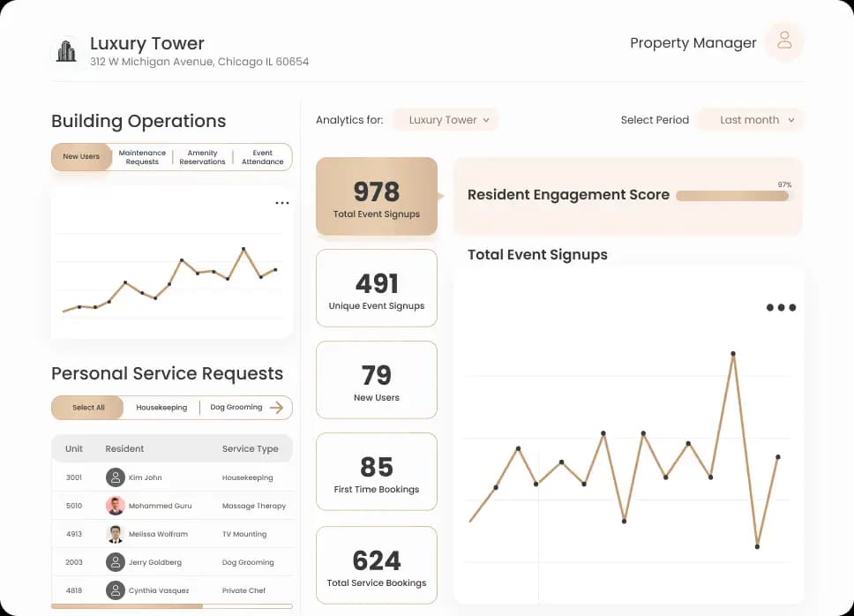Click Cynthia Vasquez's avatar icon
The image size is (854, 616).
(x=116, y=590)
